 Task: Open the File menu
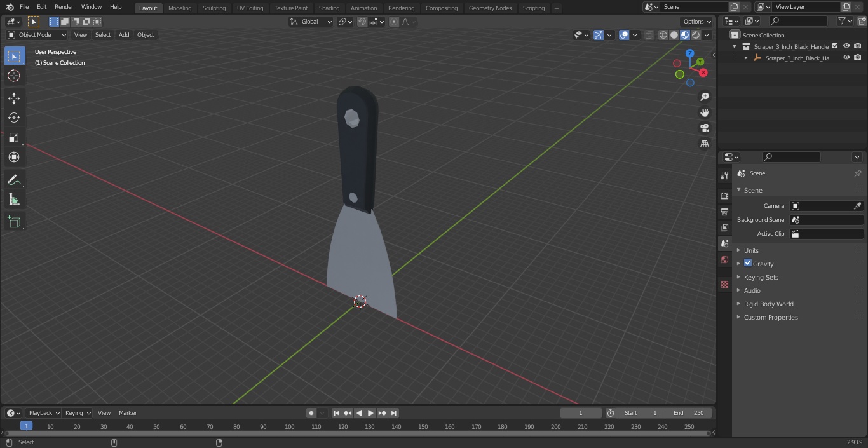tap(24, 7)
